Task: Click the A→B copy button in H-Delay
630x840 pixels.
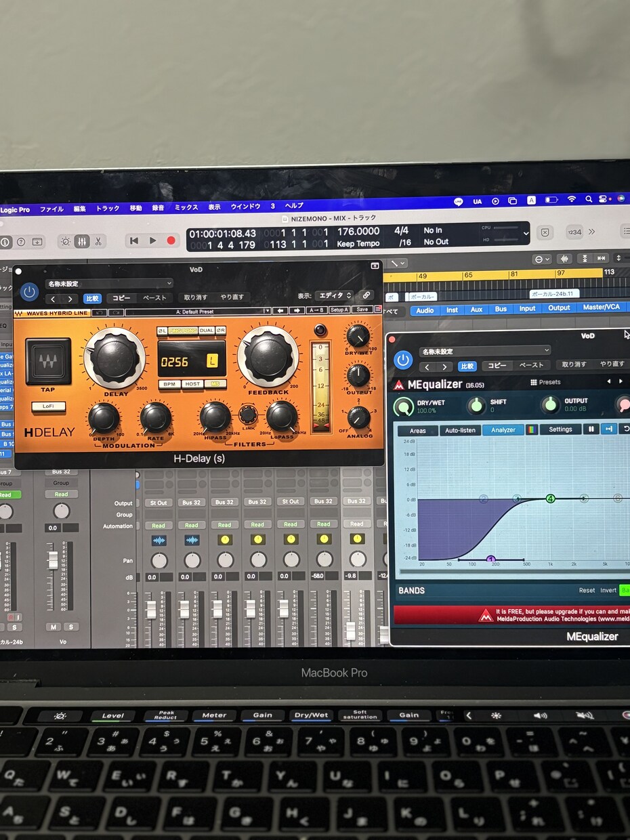Action: pos(316,310)
